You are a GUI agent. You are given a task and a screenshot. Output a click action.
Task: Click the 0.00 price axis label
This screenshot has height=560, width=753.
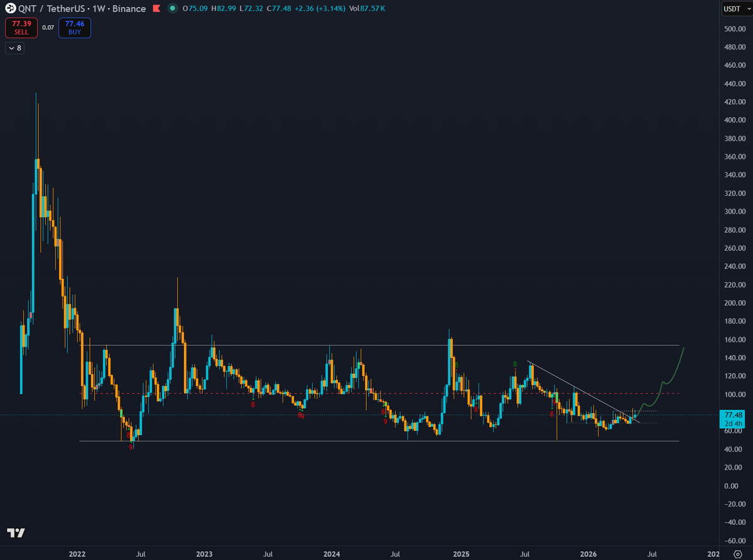coord(732,486)
